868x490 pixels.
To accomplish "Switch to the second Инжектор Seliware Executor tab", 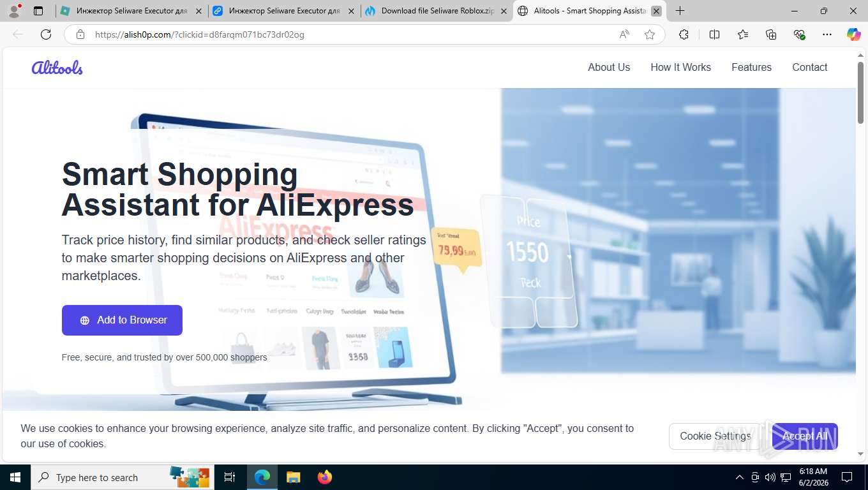I will click(x=284, y=11).
